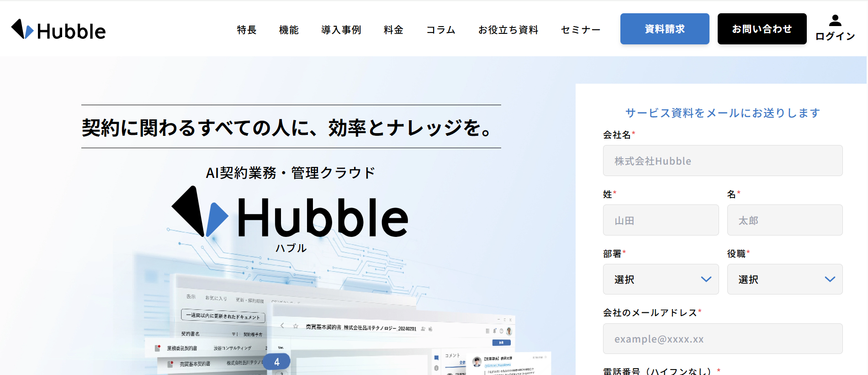Image resolution: width=868 pixels, height=375 pixels.
Task: Focus the 会社名 input field
Action: coord(722,161)
